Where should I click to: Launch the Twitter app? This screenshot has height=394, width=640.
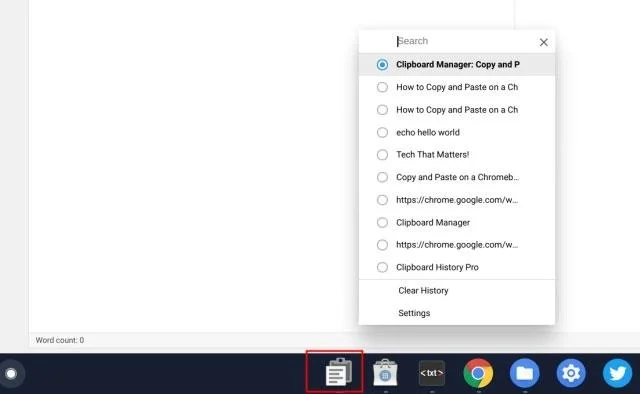point(618,373)
